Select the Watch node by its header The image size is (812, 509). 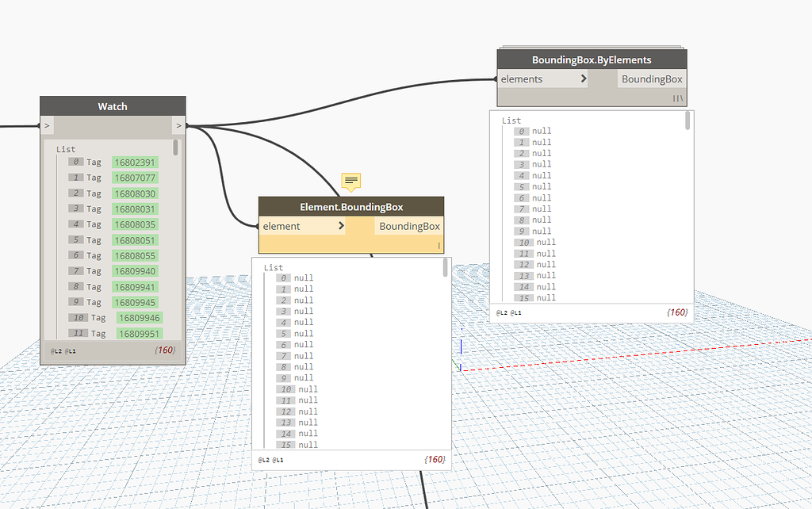tap(112, 106)
